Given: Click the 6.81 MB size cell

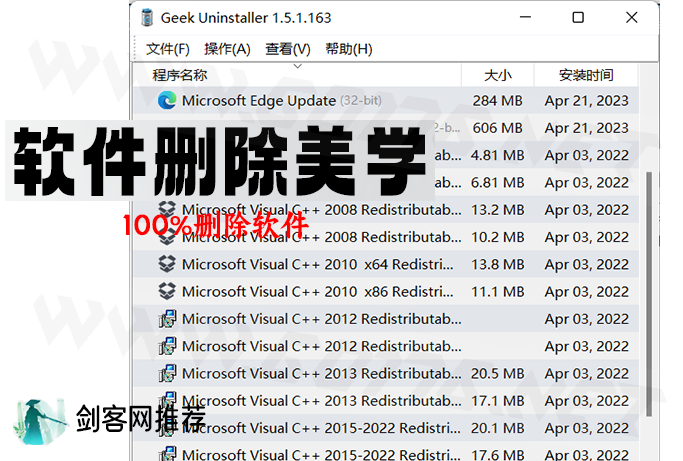Looking at the screenshot, I should [497, 182].
